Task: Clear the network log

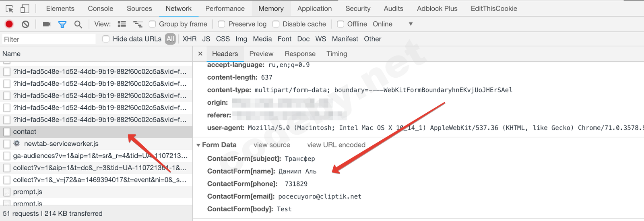Action: (25, 24)
